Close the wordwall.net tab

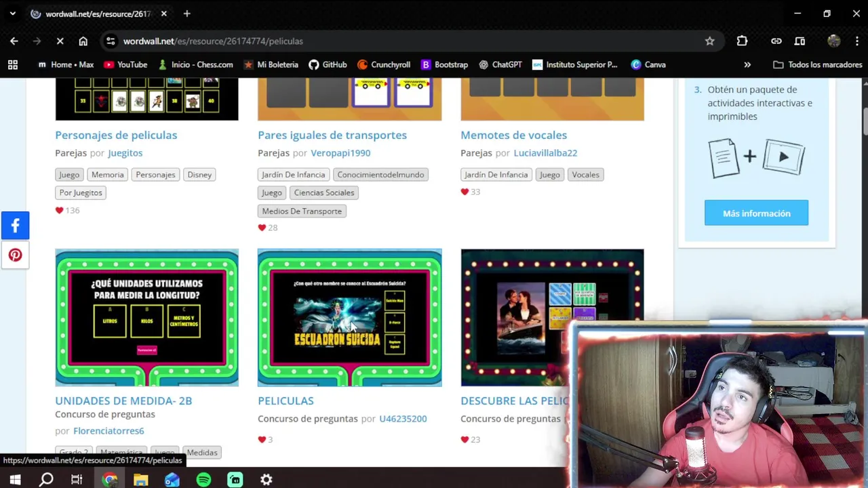(163, 14)
